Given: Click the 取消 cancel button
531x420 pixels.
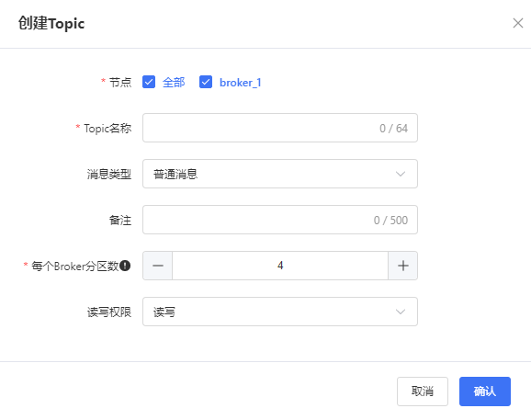Looking at the screenshot, I should click(423, 392).
